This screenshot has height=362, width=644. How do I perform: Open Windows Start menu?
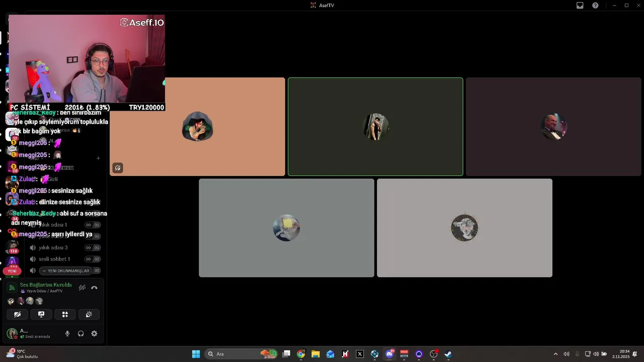click(196, 354)
